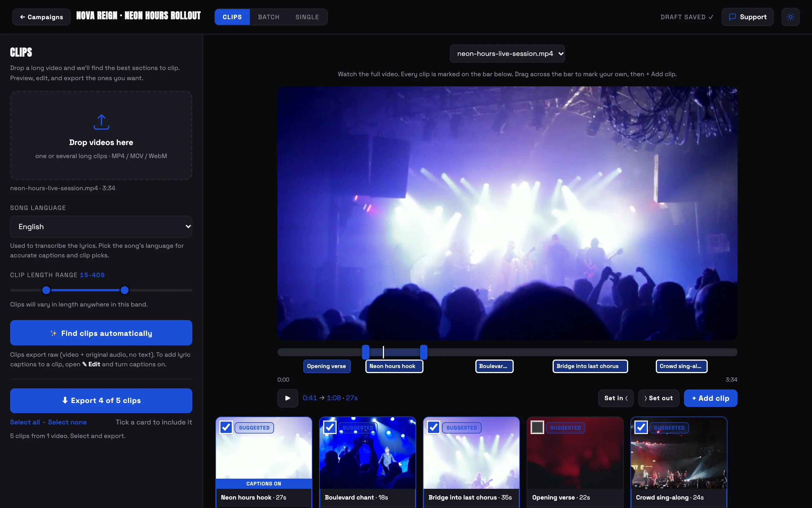Click Export 4 of 5 clips
812x508 pixels.
[x=101, y=401]
